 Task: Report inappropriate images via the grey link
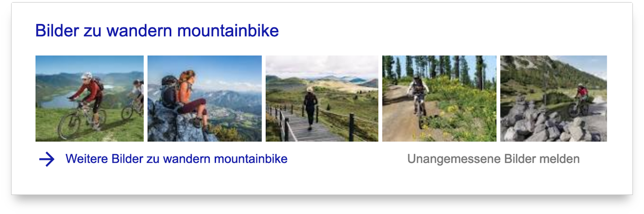click(493, 159)
